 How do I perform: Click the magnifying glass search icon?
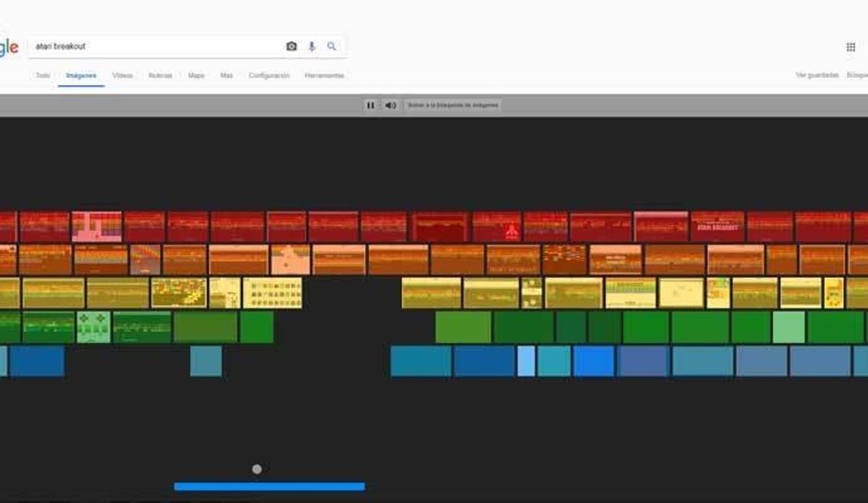331,46
